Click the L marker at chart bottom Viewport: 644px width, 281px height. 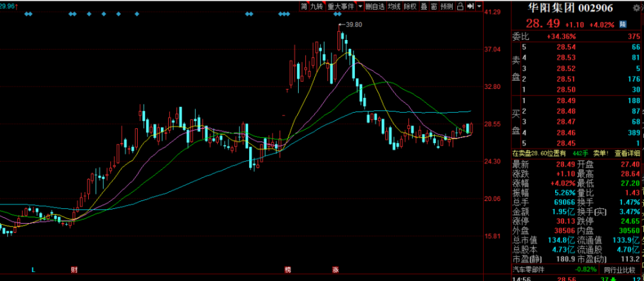pos(33,270)
